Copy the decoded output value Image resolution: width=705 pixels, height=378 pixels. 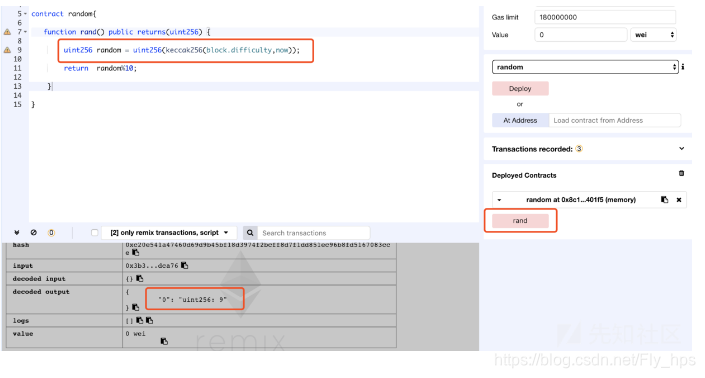135,307
